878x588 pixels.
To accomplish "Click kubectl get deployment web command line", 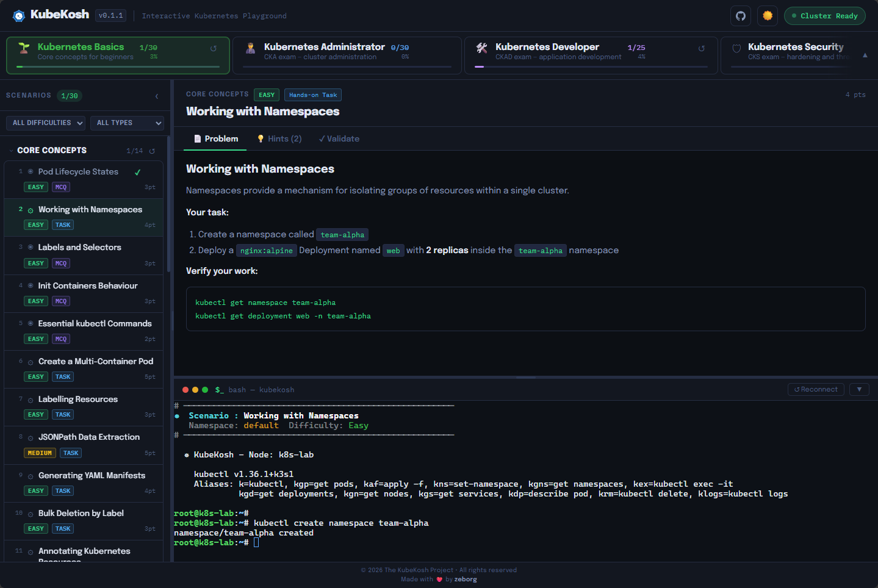I will [x=283, y=316].
